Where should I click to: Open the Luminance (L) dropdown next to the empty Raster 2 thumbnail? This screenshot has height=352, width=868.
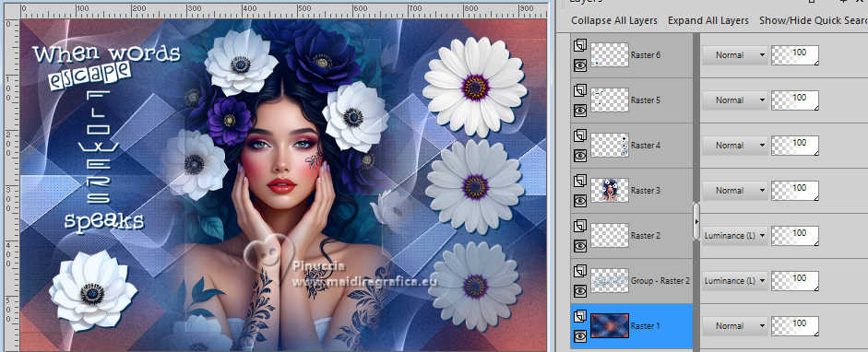734,235
